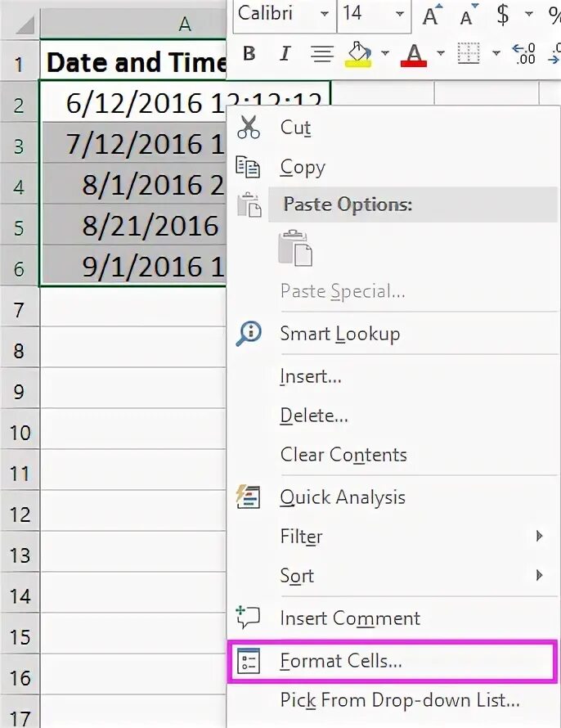The width and height of the screenshot is (561, 728).
Task: Select Copy in the context menu
Action: (392, 167)
